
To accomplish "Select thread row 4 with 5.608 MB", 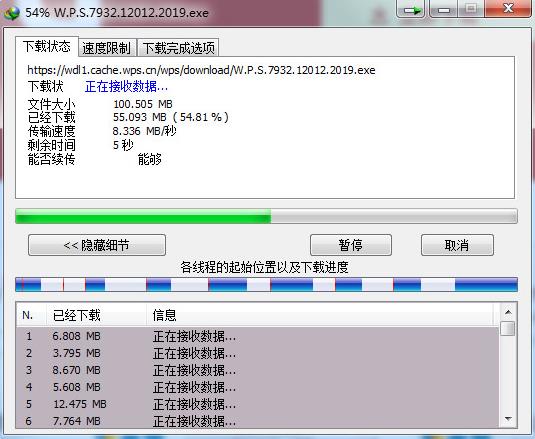I will tap(258, 387).
